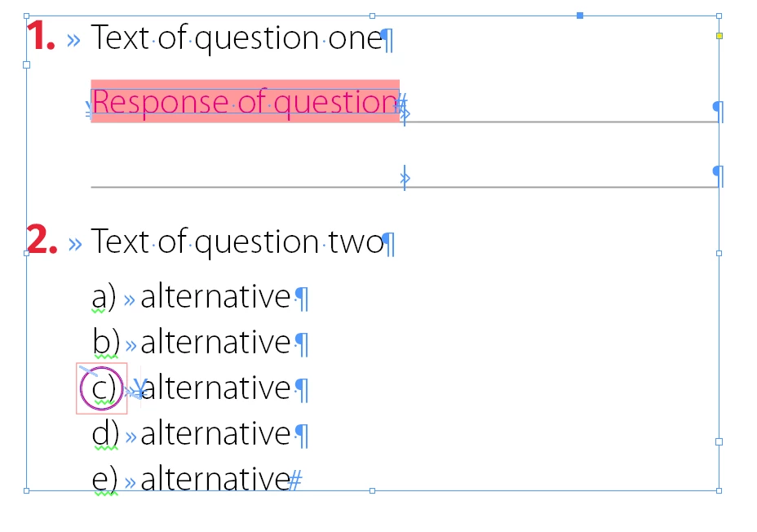Viewport: 757px width, 532px height.
Task: Place cursor in Text of question one
Action: pos(237,38)
